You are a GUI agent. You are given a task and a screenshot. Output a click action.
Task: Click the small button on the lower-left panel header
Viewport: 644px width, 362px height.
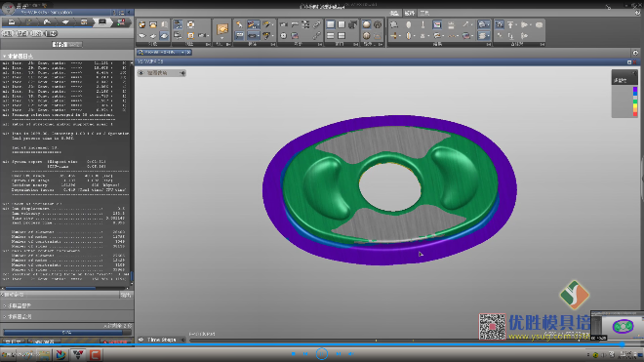pos(125,295)
